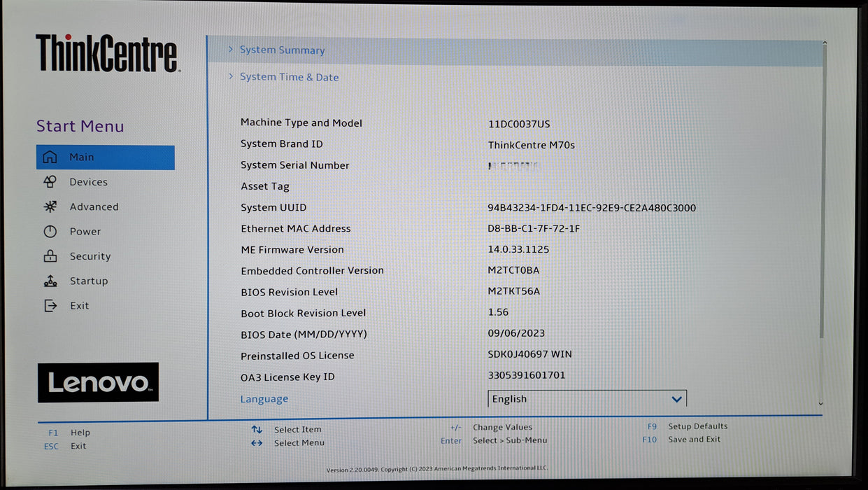This screenshot has width=868, height=490.
Task: Click the scrollbar up arrow
Action: (x=824, y=43)
